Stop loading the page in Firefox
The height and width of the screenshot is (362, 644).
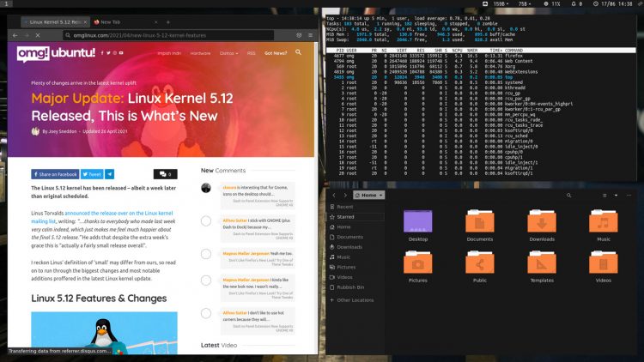tap(38, 35)
